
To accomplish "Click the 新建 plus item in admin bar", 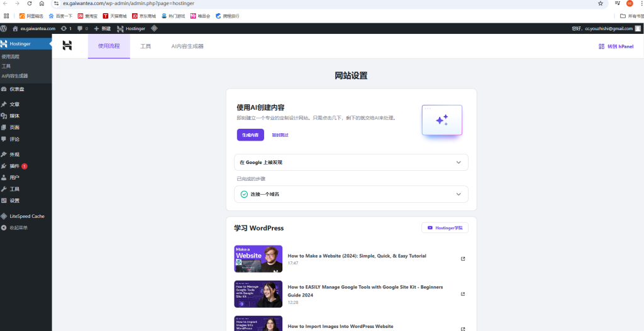I will point(103,28).
